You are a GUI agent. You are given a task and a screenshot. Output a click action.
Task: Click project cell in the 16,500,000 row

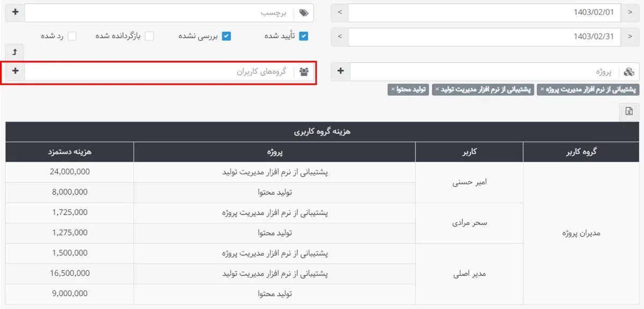pyautogui.click(x=275, y=274)
